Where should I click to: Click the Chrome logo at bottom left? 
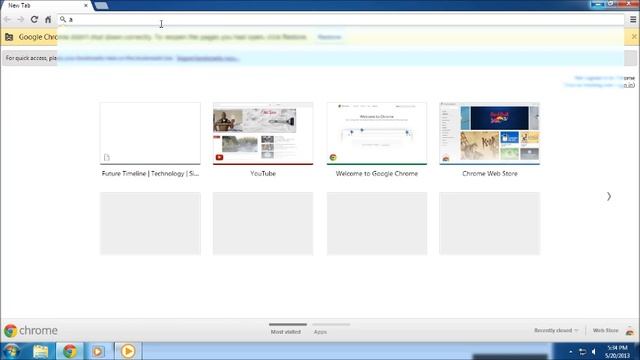[31, 331]
